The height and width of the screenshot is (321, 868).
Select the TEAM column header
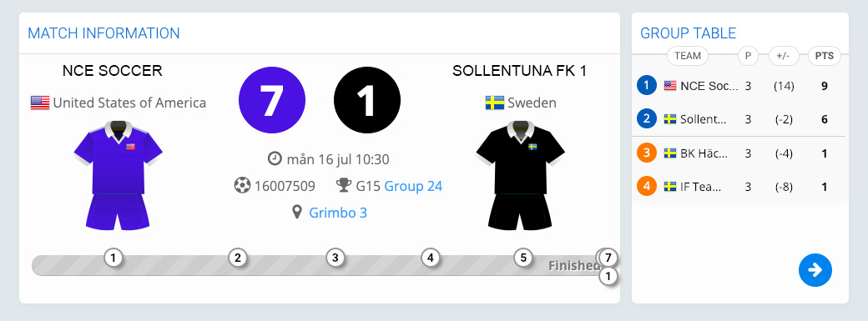coord(688,56)
